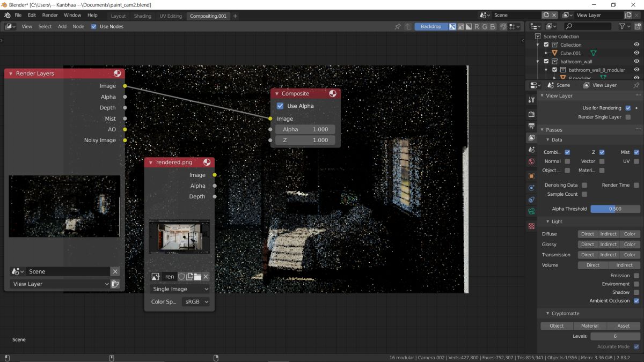The width and height of the screenshot is (644, 362).
Task: Open the outliner display mode dropdown
Action: coord(551,26)
